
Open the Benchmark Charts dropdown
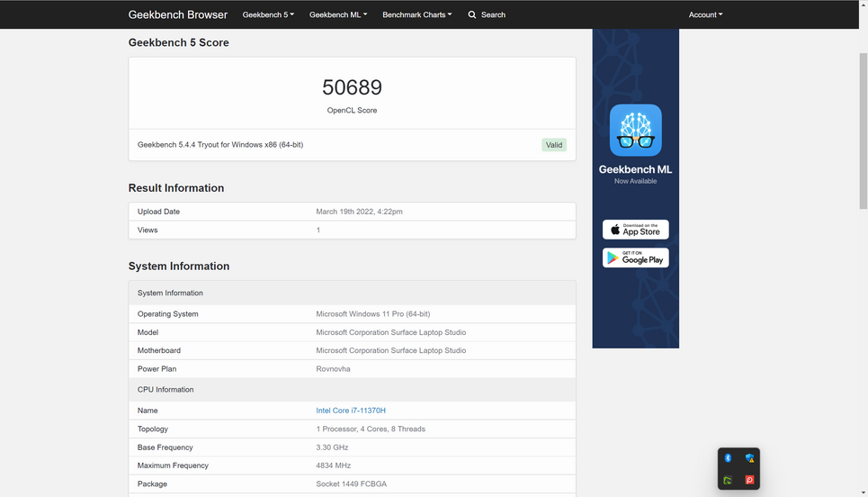pyautogui.click(x=416, y=14)
